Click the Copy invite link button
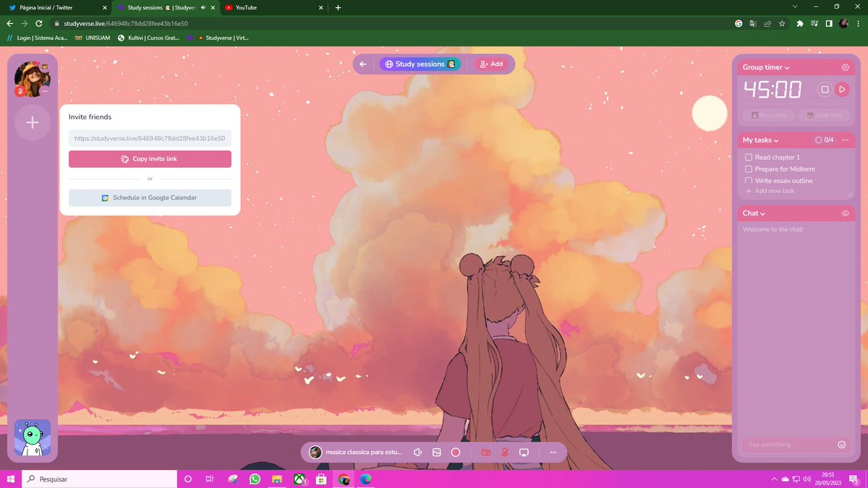868x488 pixels. (150, 159)
